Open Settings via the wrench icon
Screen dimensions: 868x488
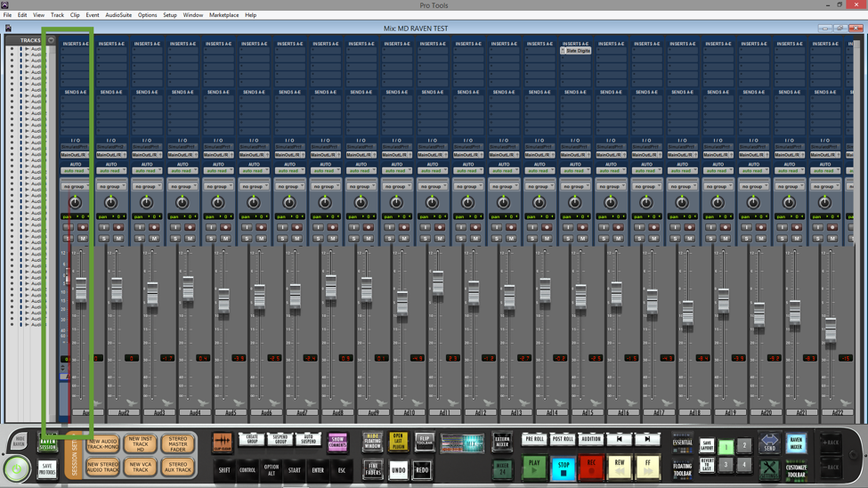click(769, 468)
